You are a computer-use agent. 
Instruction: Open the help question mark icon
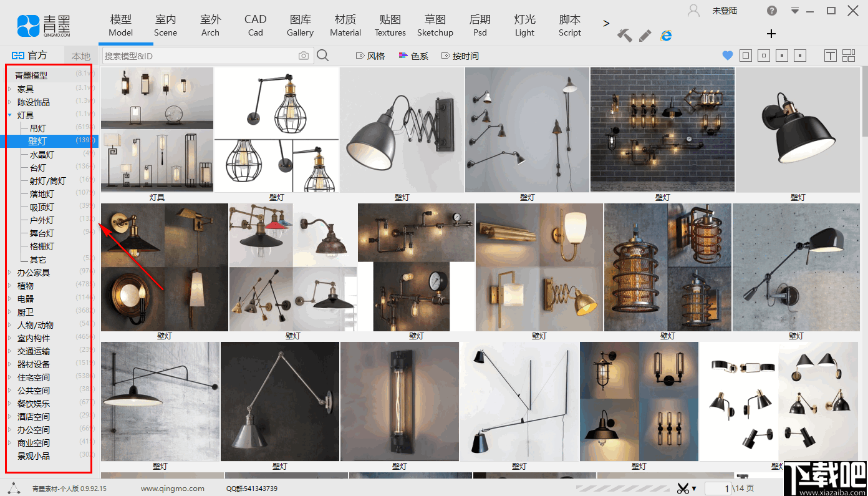(772, 11)
